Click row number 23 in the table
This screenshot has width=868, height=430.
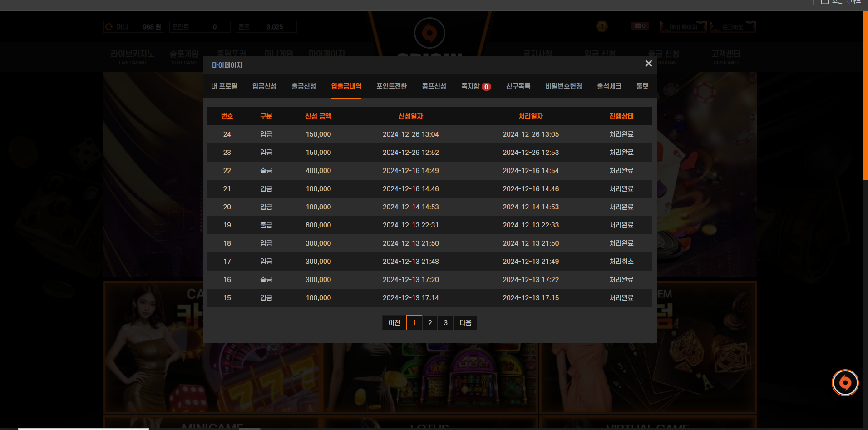tap(227, 152)
